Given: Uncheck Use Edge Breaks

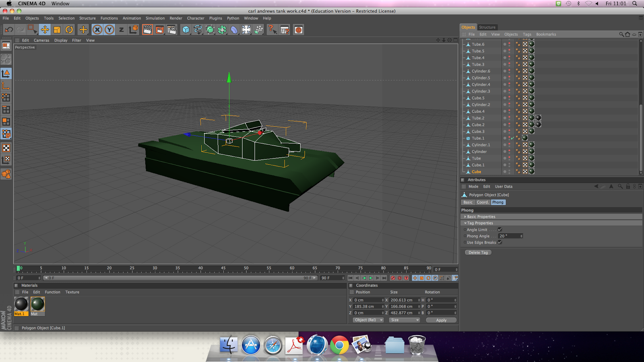Looking at the screenshot, I should pos(500,243).
